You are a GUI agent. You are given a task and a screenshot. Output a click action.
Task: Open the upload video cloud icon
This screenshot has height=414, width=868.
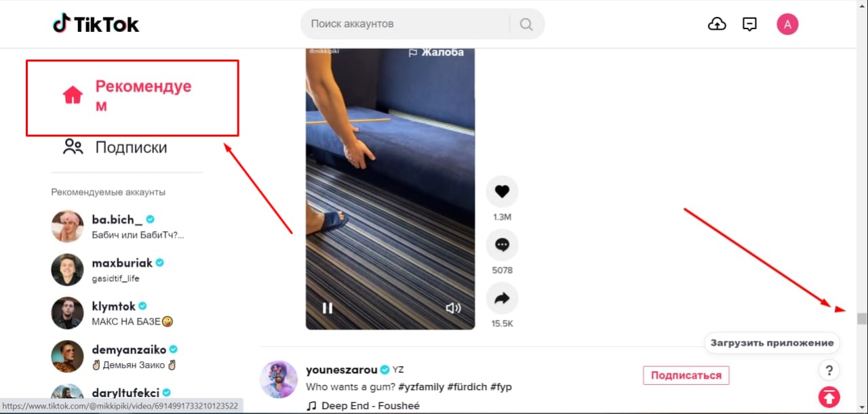tap(717, 24)
